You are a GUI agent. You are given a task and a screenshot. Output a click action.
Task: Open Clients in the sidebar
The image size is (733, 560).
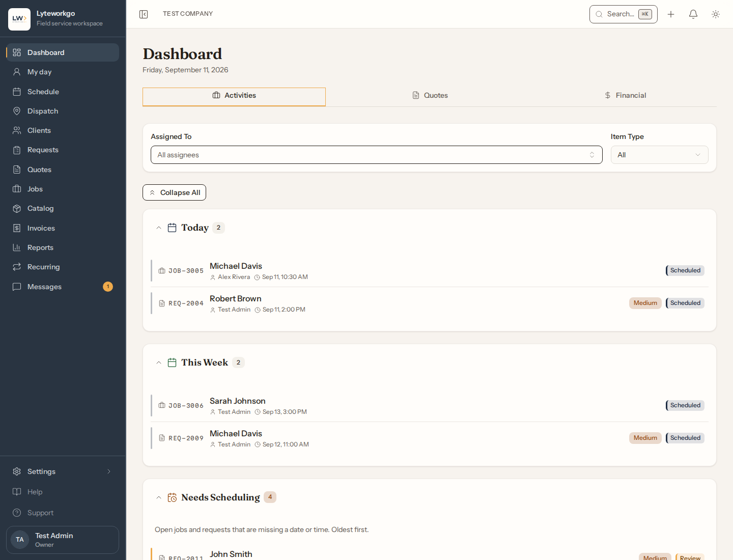63,130
